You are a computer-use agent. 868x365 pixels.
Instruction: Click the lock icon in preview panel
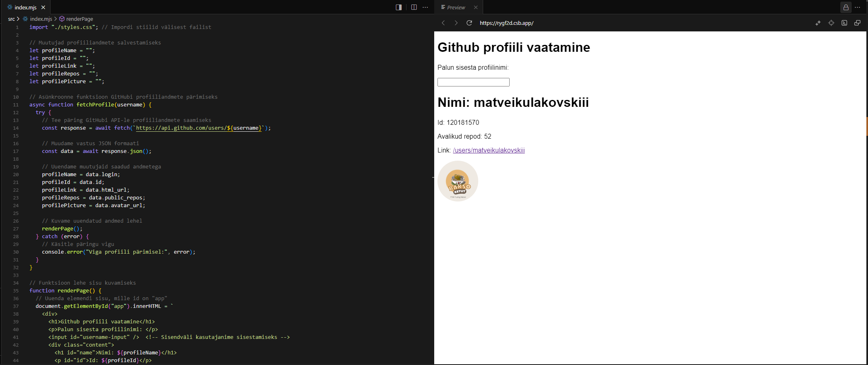(x=846, y=7)
